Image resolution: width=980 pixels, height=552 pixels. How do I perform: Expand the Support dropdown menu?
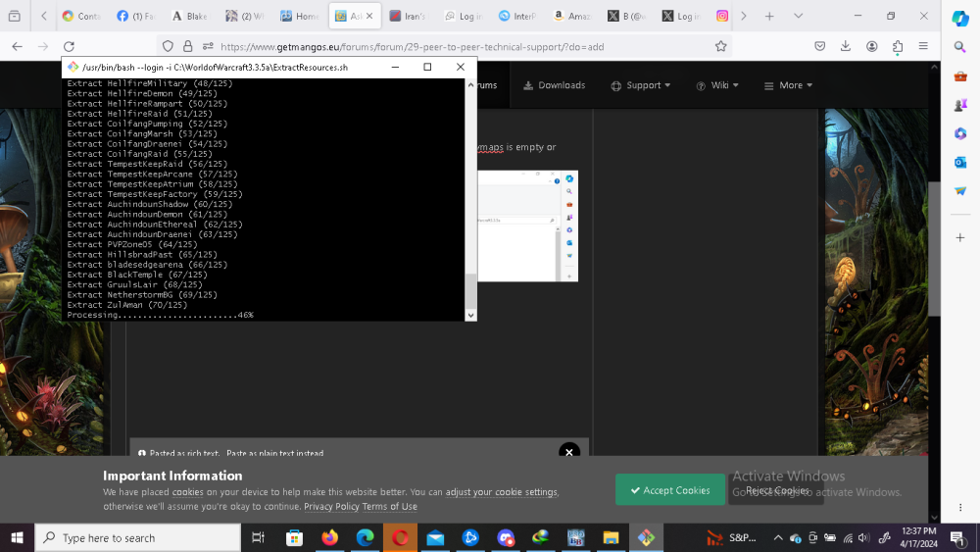coord(641,85)
